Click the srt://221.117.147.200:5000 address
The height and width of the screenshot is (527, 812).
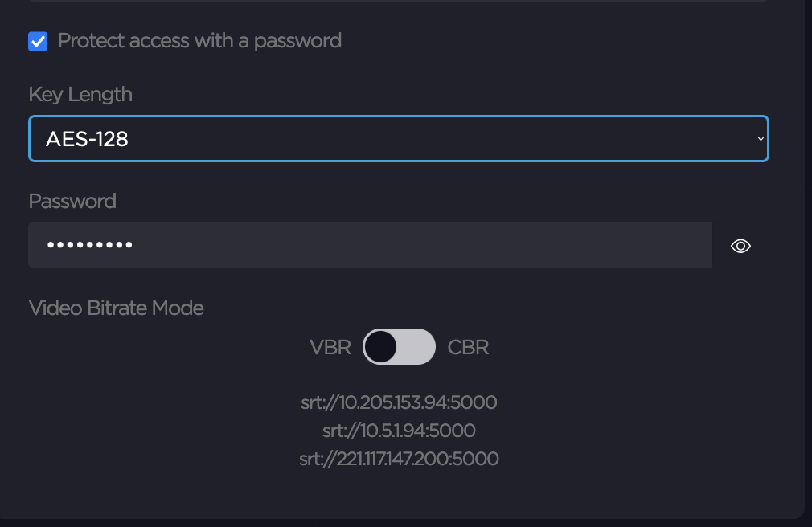click(x=399, y=459)
